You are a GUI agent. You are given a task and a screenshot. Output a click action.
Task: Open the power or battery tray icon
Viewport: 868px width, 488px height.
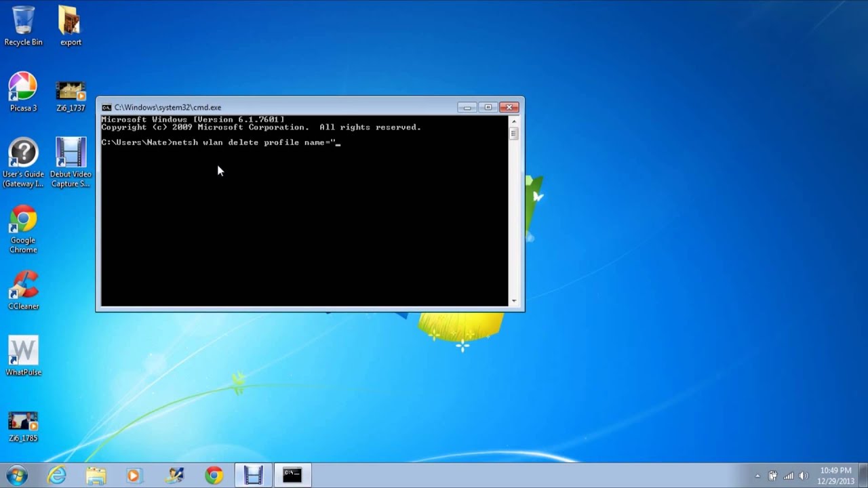pos(772,476)
